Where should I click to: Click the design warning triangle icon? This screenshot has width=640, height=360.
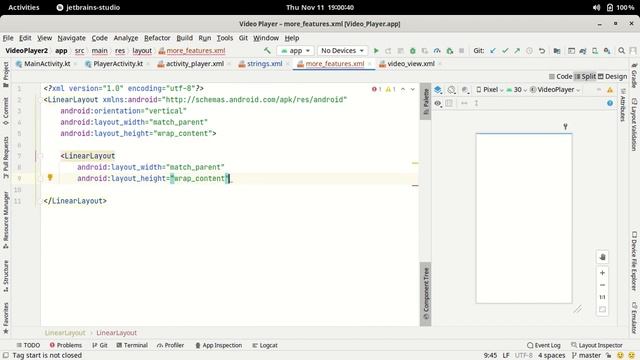[610, 90]
